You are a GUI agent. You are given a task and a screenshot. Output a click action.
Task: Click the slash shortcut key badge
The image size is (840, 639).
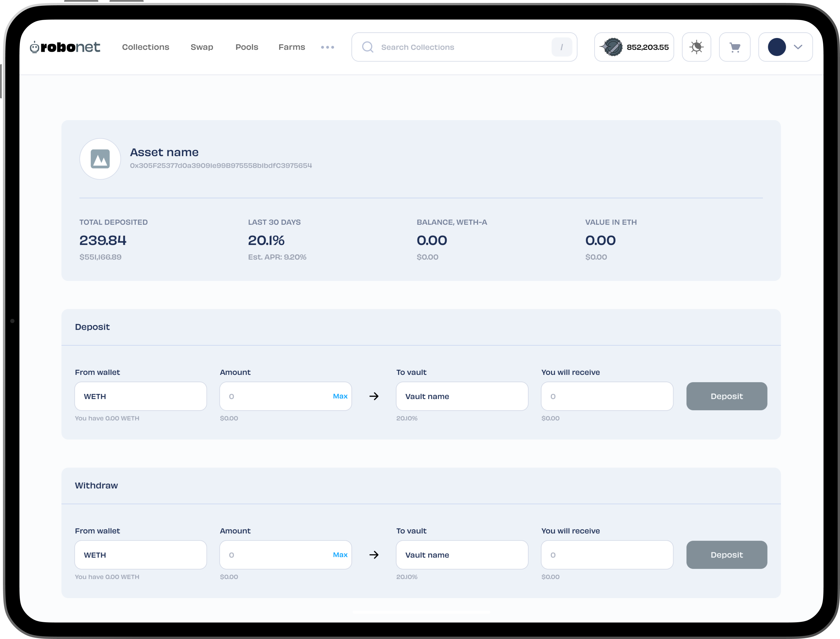(x=561, y=47)
